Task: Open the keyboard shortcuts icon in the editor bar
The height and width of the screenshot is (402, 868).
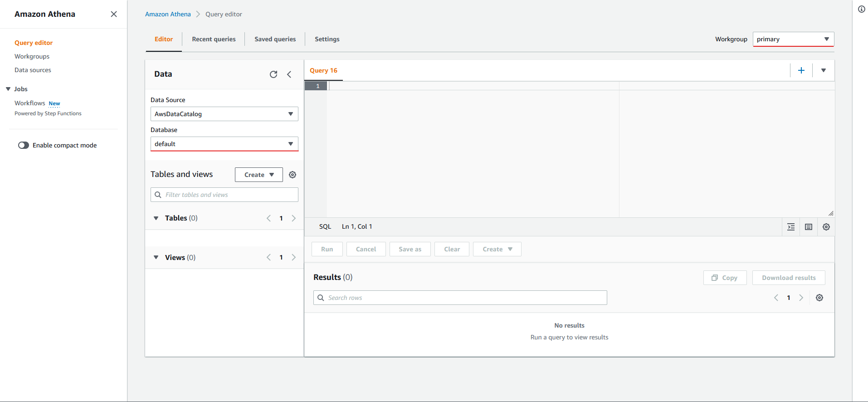Action: (x=809, y=227)
